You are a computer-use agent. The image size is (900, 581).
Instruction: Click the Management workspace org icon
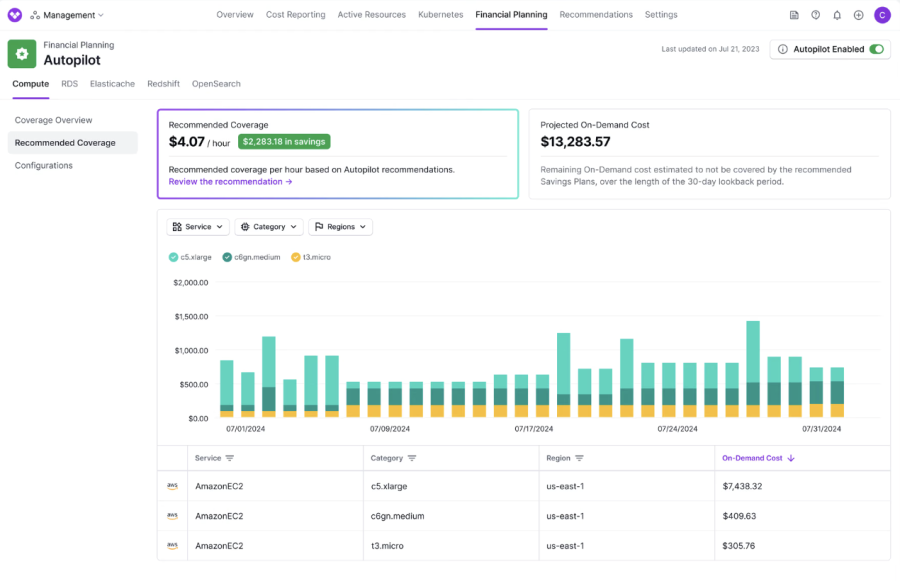coord(35,15)
